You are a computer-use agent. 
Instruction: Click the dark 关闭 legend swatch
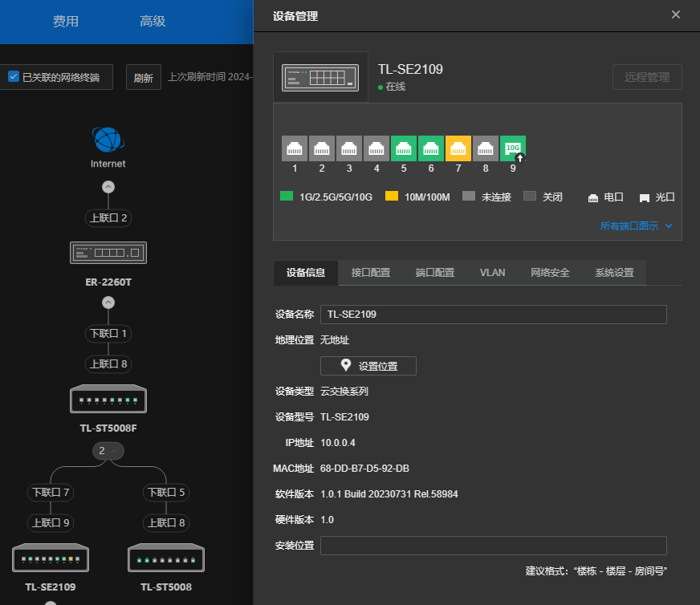pyautogui.click(x=530, y=196)
